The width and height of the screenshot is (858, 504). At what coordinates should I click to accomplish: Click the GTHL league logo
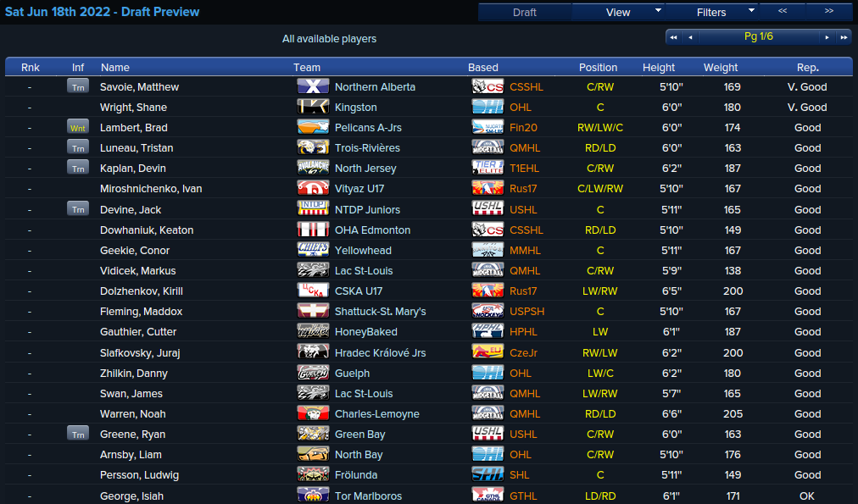pos(487,496)
